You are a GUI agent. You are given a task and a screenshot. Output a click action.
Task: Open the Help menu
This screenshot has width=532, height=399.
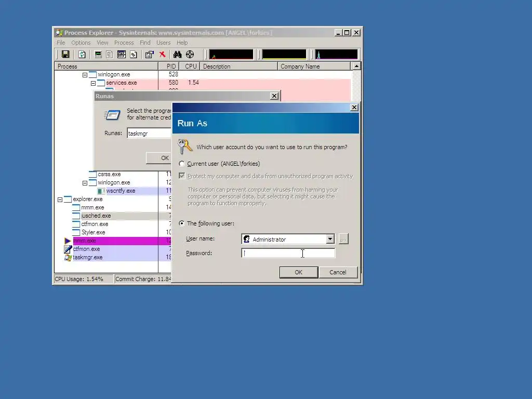click(182, 43)
